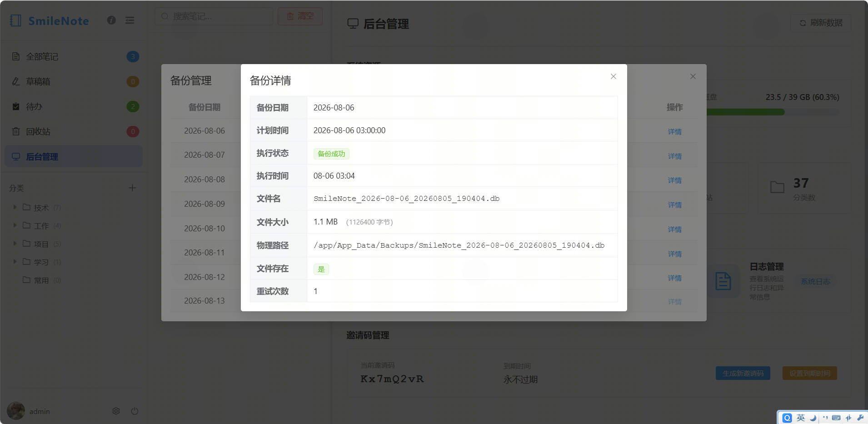Click the logout power icon
The width and height of the screenshot is (868, 424).
click(135, 411)
